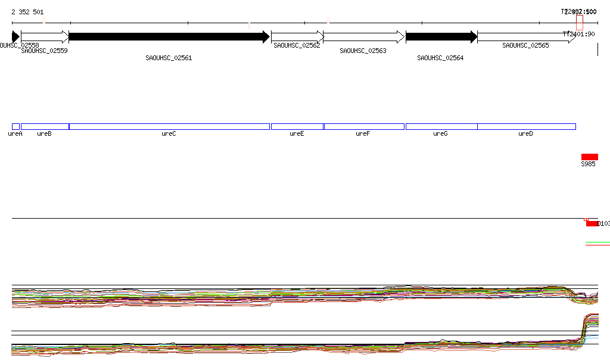Click the SAOUHSC_02559 label
Screen dimensions: 610x364
tap(44, 51)
